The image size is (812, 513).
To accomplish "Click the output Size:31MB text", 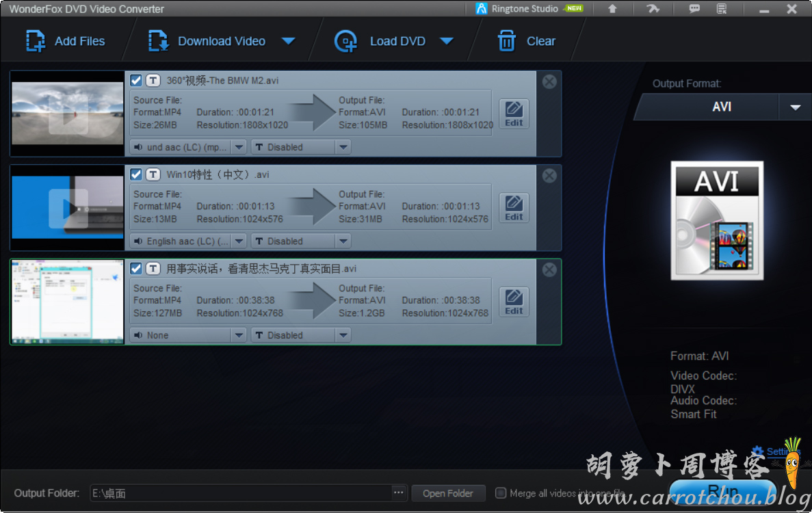I will 361,220.
